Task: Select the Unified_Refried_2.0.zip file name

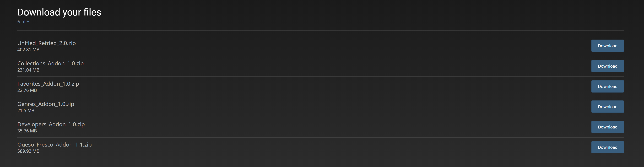Action: point(46,43)
